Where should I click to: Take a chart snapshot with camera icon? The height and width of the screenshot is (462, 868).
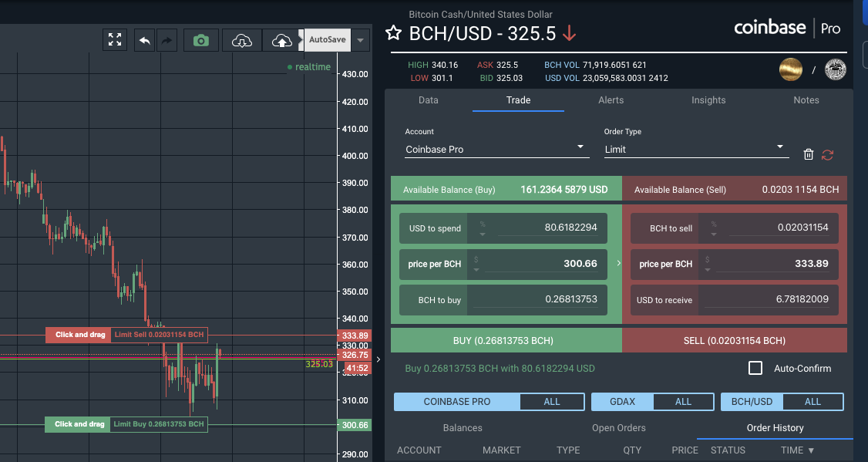(201, 40)
